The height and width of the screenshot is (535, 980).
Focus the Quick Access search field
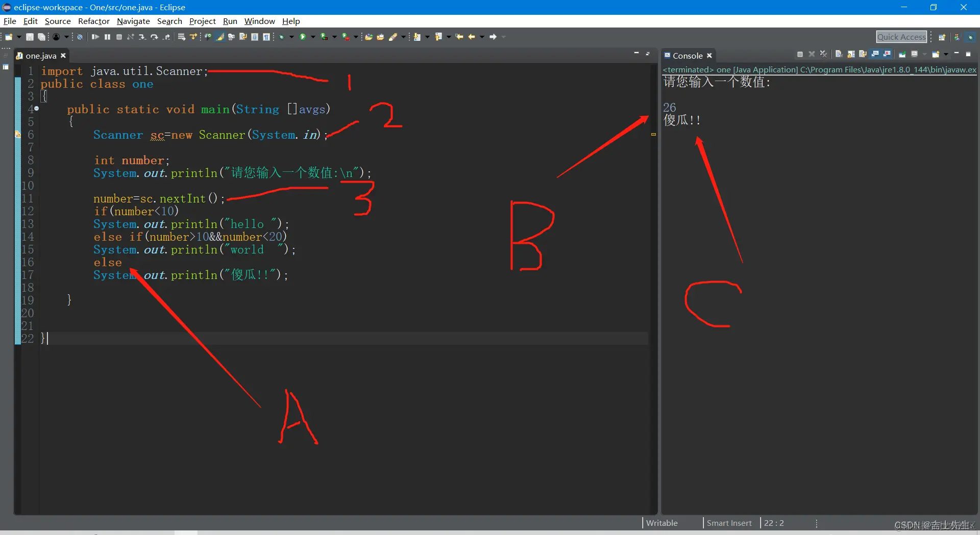pyautogui.click(x=901, y=37)
